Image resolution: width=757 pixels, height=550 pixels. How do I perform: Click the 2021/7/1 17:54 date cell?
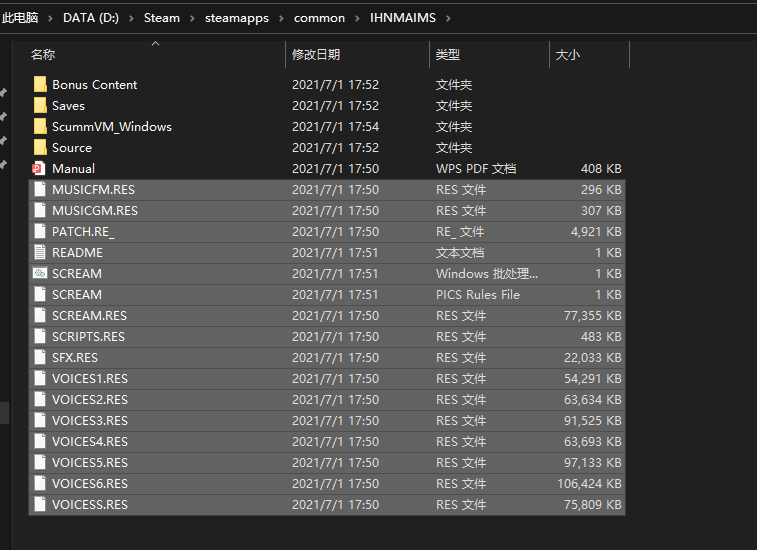coord(336,127)
